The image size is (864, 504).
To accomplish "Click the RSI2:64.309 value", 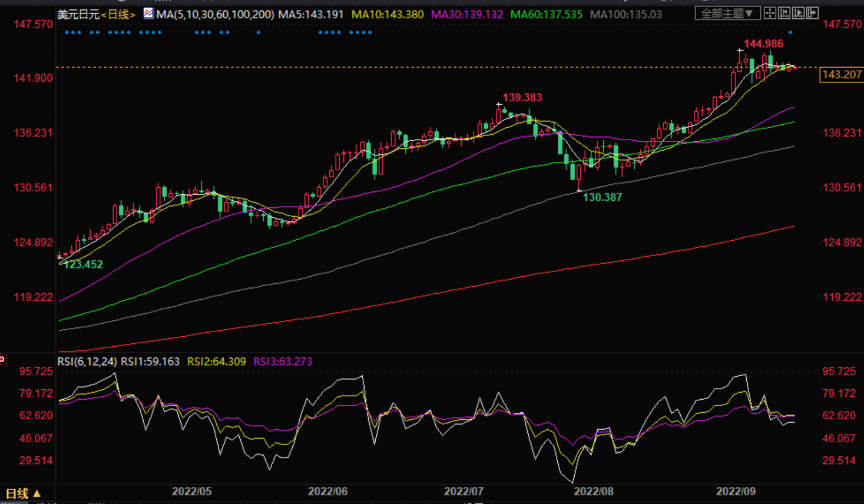I will point(216,362).
